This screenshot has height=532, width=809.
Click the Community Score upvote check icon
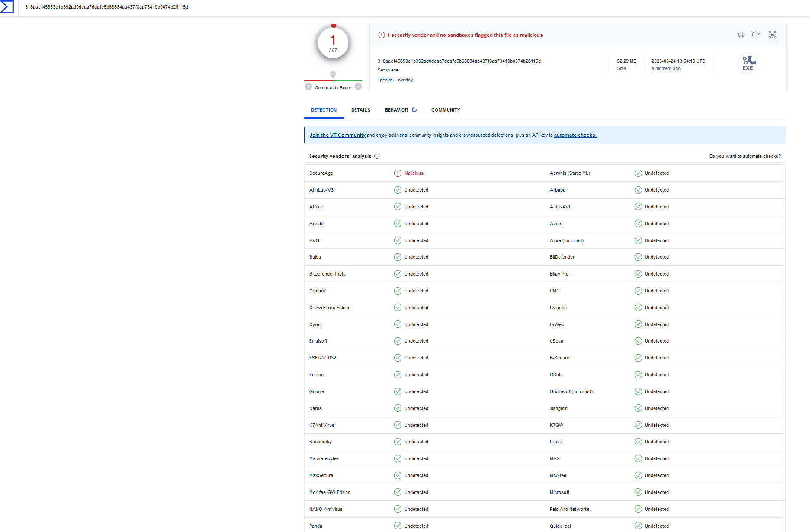358,87
